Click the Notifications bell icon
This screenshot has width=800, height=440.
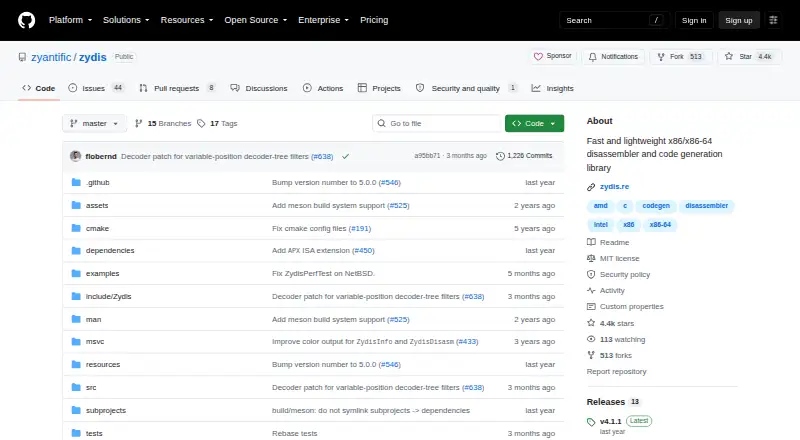click(x=592, y=57)
